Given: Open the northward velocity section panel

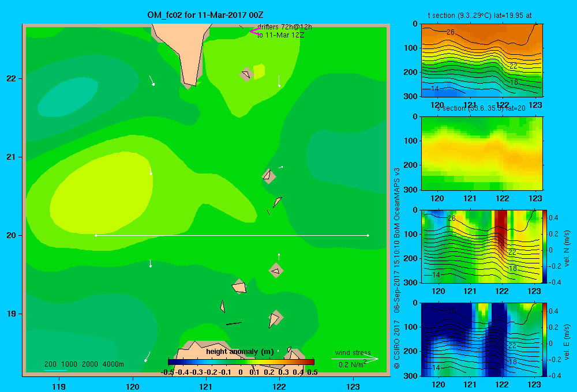Looking at the screenshot, I should pos(482,246).
